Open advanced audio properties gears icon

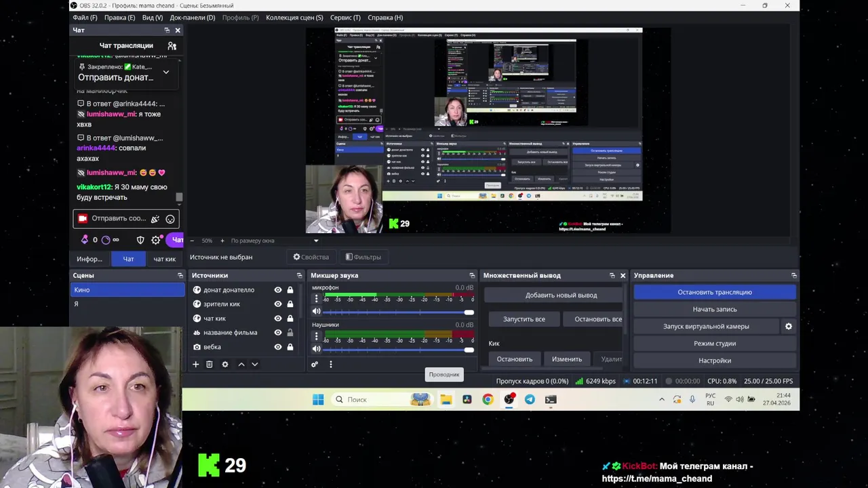(315, 364)
